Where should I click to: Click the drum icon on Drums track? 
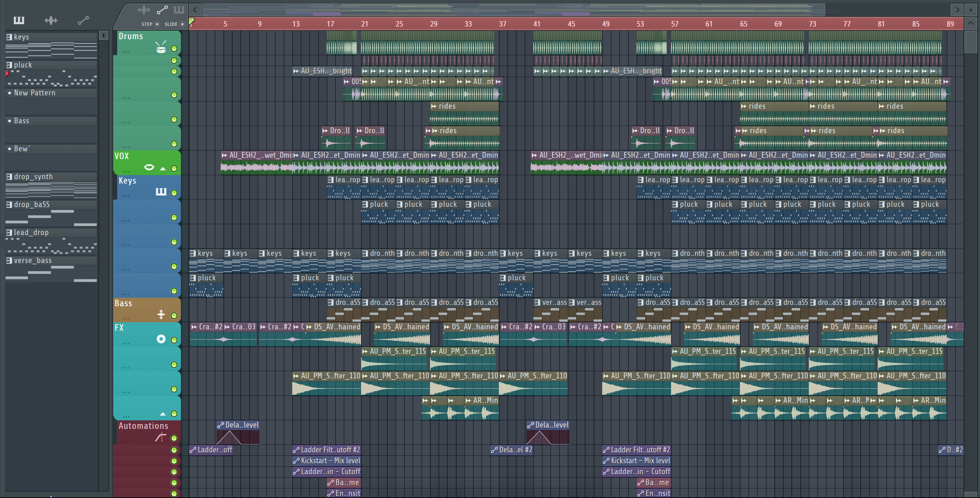coord(161,48)
